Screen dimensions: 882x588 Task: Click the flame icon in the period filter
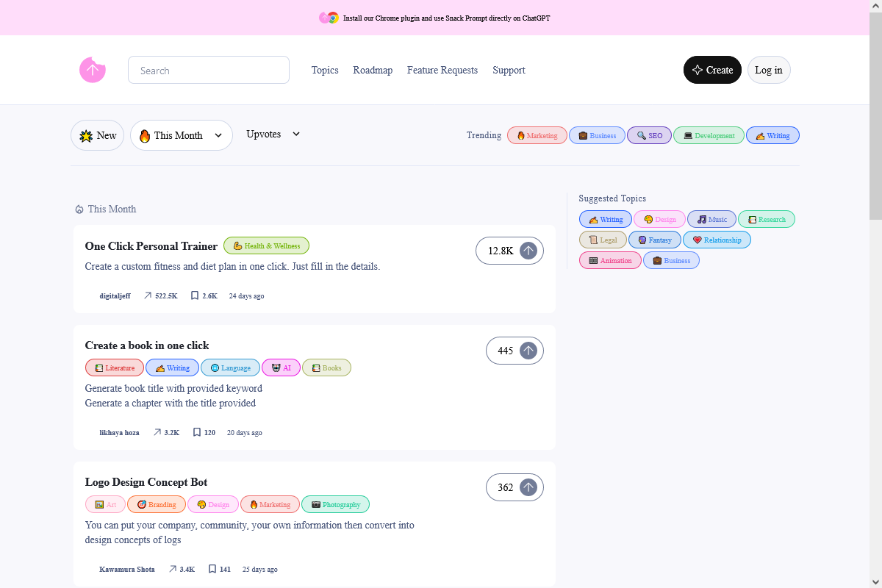point(146,135)
